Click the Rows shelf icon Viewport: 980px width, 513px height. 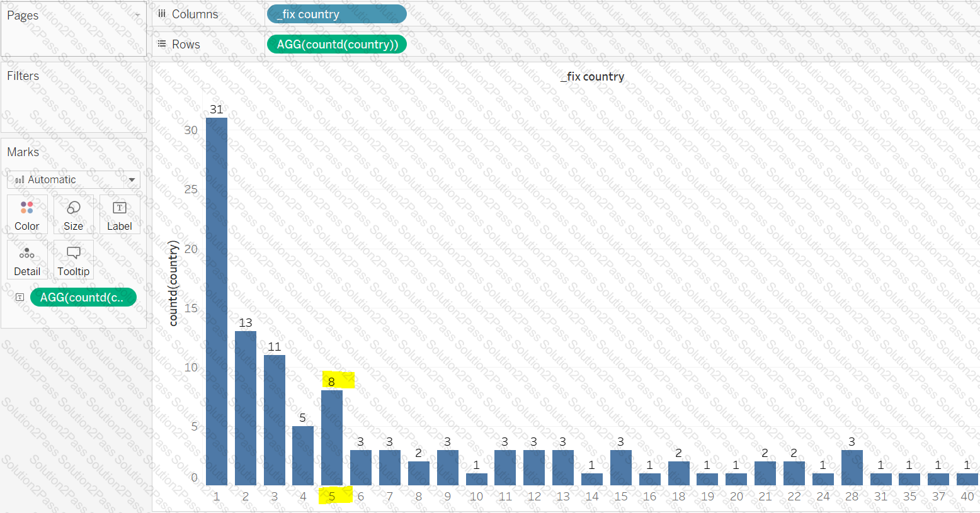pos(162,44)
